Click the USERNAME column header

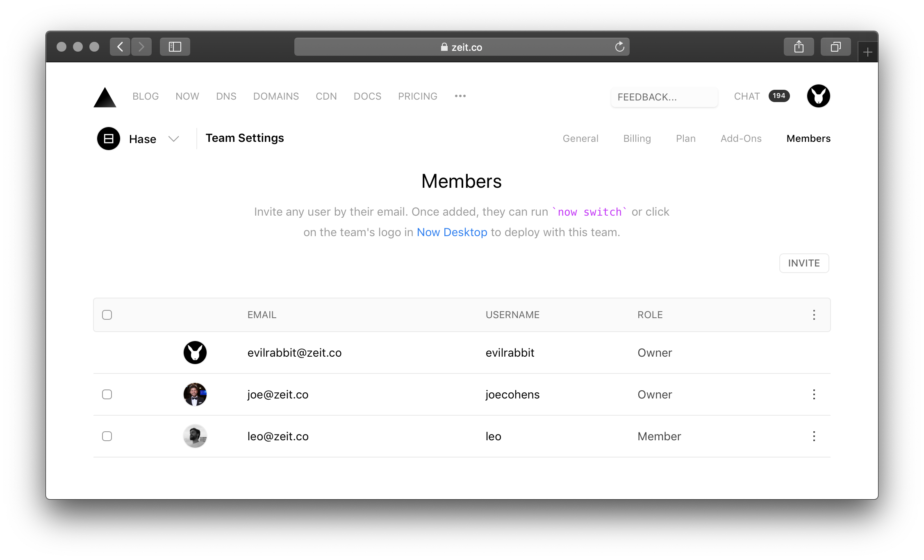[512, 315]
